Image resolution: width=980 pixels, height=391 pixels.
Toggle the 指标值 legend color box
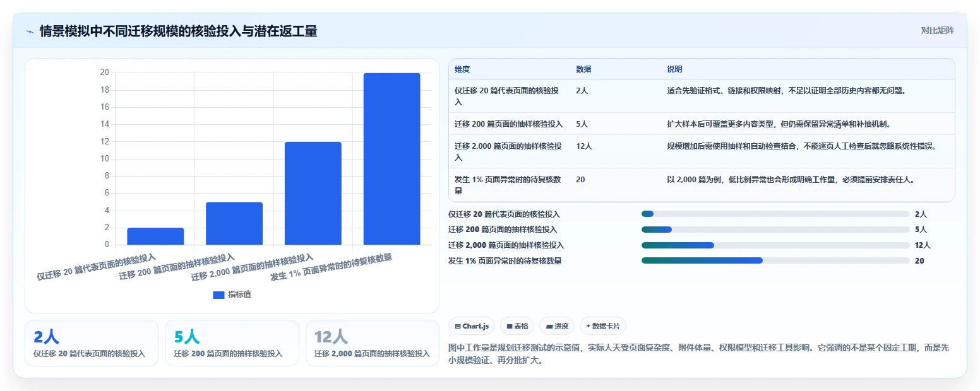(x=218, y=295)
